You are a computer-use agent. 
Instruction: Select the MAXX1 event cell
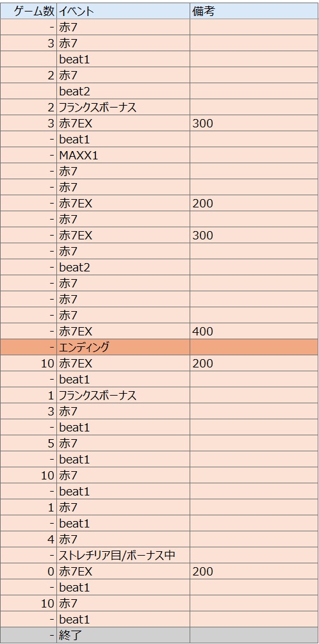[124, 156]
